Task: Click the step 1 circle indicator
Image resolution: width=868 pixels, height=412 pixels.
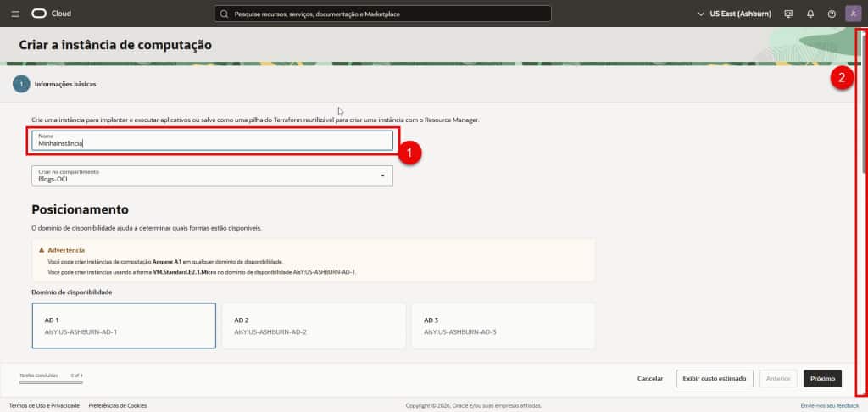Action: (21, 84)
